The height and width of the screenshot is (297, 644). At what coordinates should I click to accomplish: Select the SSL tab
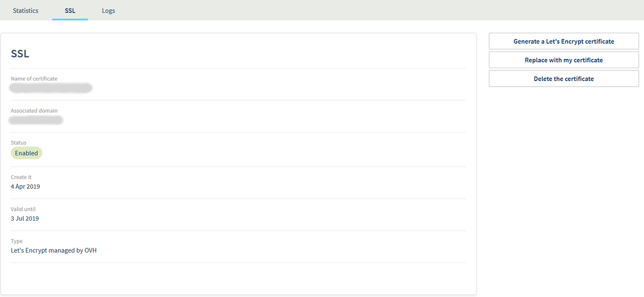point(69,10)
